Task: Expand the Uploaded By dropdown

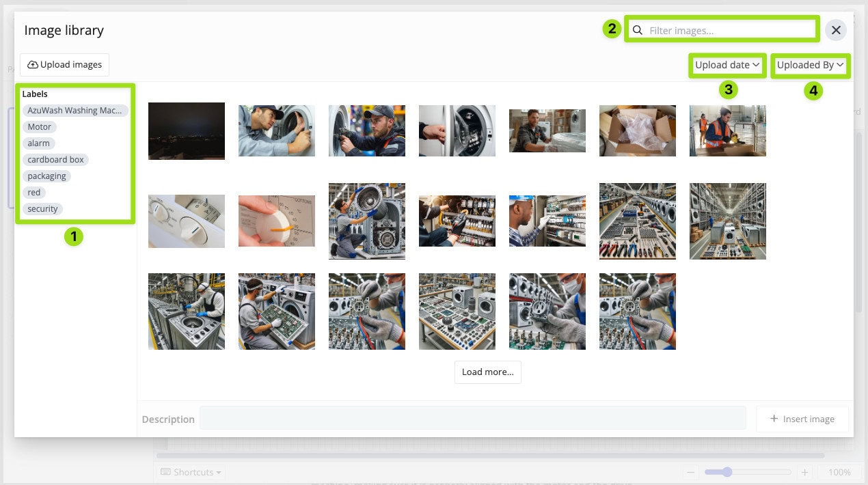Action: pos(810,65)
